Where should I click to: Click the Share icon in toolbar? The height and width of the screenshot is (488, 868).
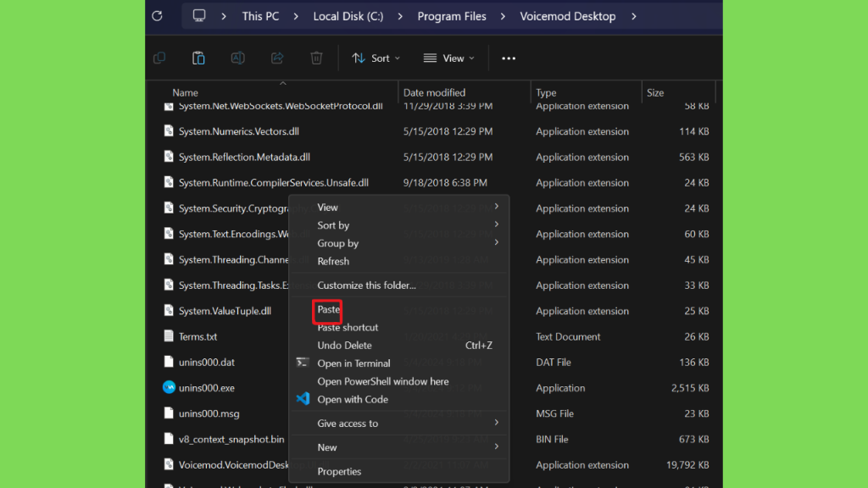pos(277,58)
